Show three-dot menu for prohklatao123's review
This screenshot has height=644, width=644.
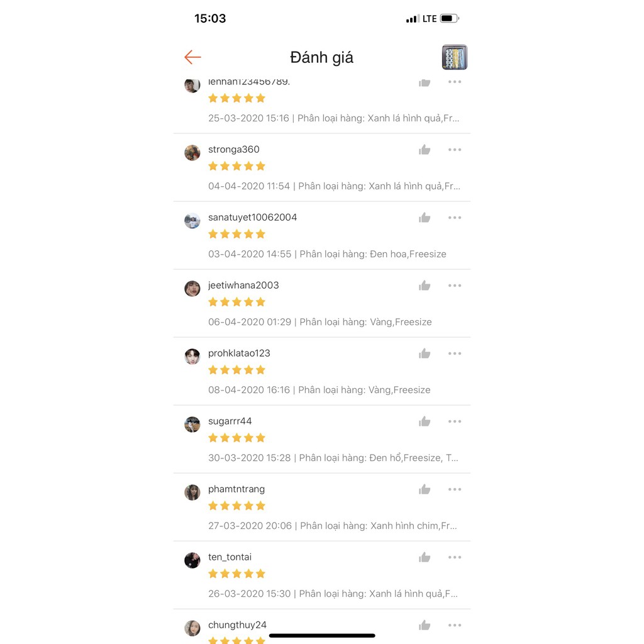(x=455, y=353)
